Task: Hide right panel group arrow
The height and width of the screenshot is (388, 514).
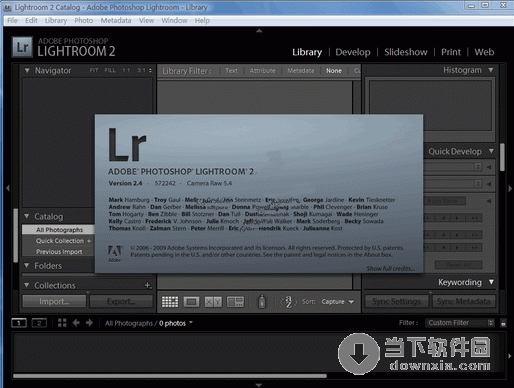Action: tap(510, 188)
